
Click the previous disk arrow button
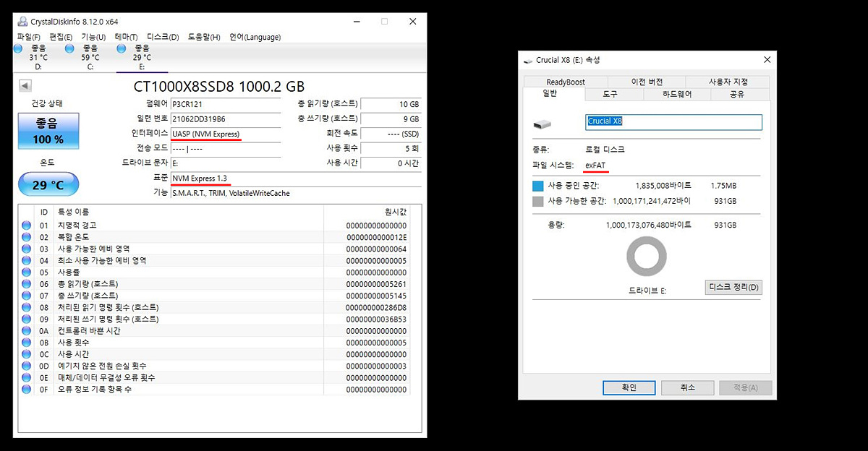pyautogui.click(x=25, y=86)
